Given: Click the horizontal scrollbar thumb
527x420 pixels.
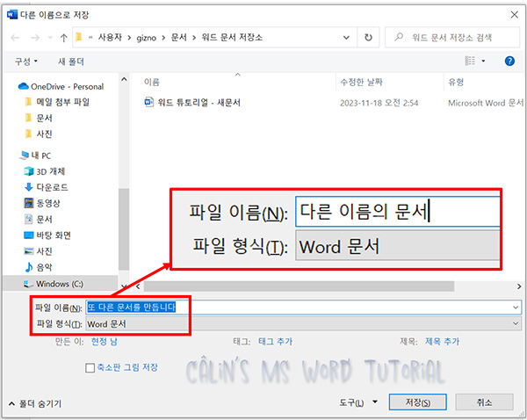Looking at the screenshot, I should tap(299, 286).
